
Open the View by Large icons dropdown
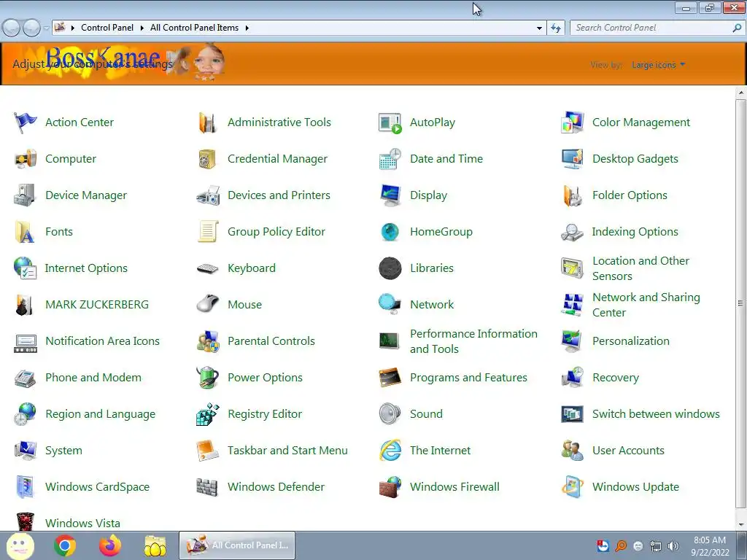pyautogui.click(x=659, y=65)
